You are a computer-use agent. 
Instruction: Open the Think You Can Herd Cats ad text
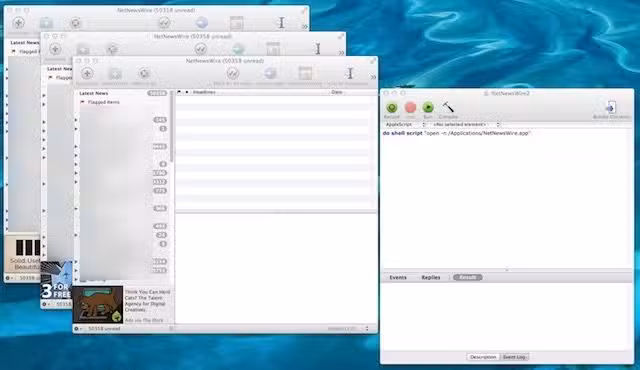point(148,301)
